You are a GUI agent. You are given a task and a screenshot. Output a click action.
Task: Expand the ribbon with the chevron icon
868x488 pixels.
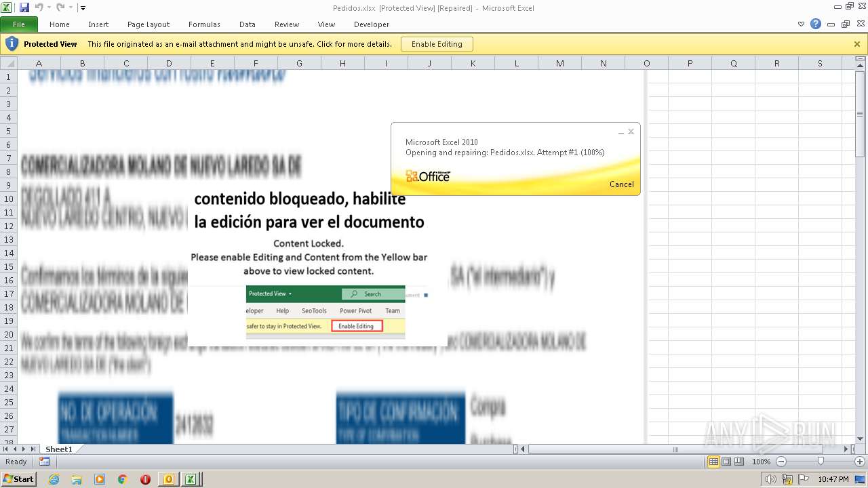click(802, 24)
